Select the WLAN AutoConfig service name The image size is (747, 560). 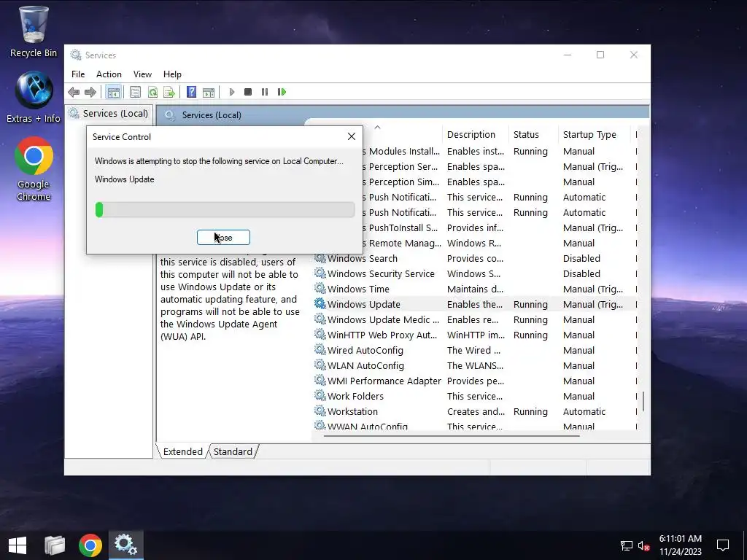[x=365, y=365]
